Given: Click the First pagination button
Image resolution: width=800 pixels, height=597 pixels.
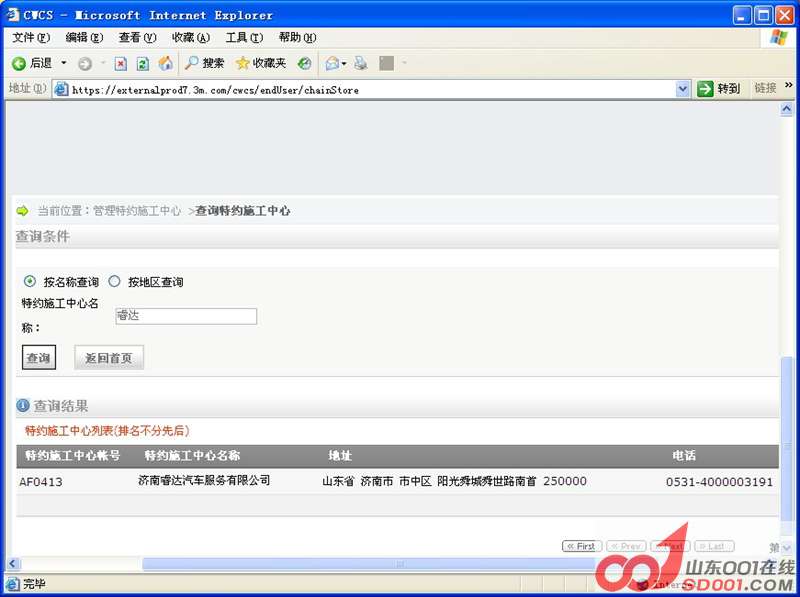Looking at the screenshot, I should (582, 546).
